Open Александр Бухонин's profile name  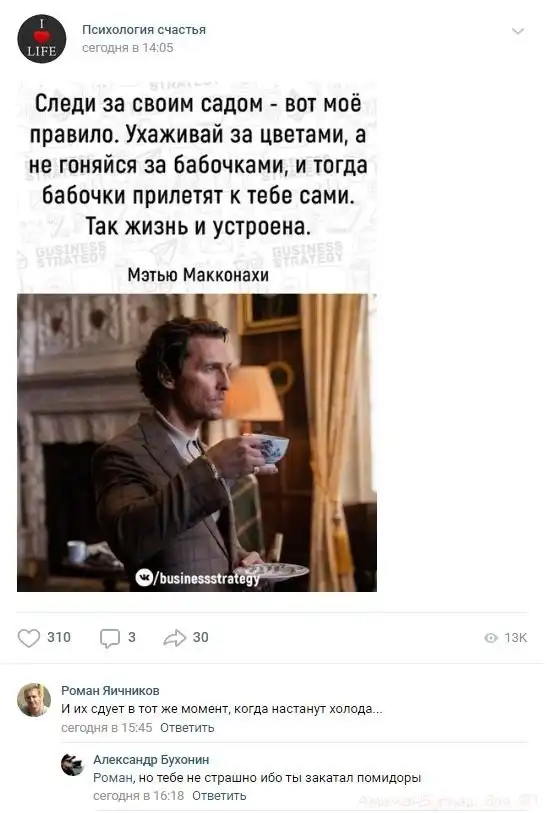click(x=151, y=760)
